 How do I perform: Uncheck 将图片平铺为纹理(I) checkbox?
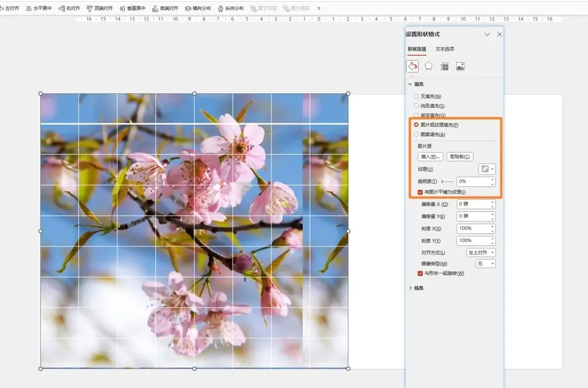420,192
